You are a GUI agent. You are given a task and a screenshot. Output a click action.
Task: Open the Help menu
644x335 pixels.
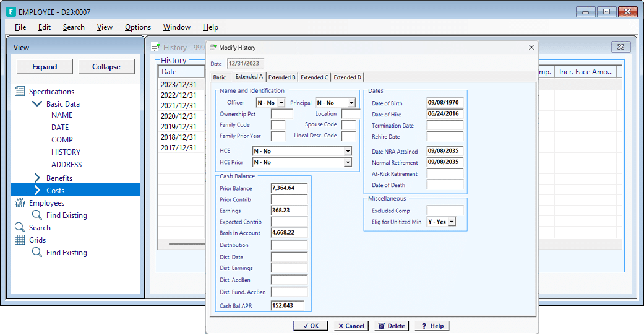210,27
